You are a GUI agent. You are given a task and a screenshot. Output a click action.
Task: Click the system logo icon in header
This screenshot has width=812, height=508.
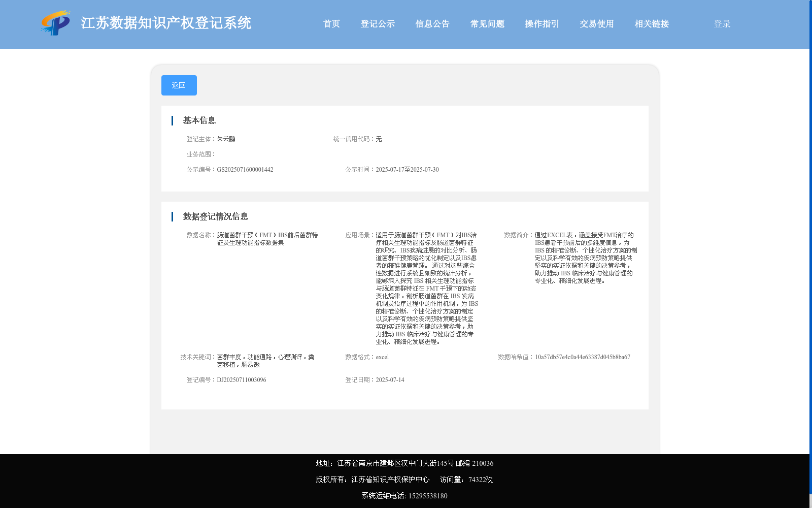pos(56,23)
